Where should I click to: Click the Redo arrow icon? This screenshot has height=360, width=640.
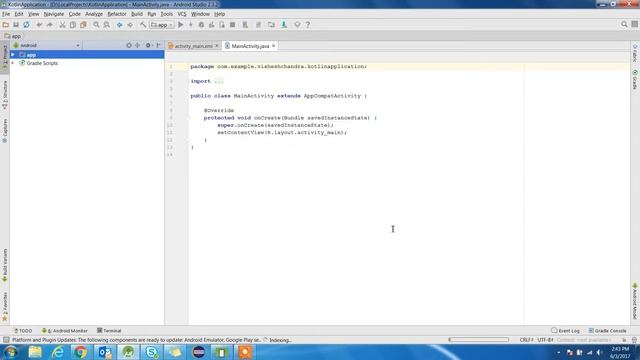click(x=49, y=25)
